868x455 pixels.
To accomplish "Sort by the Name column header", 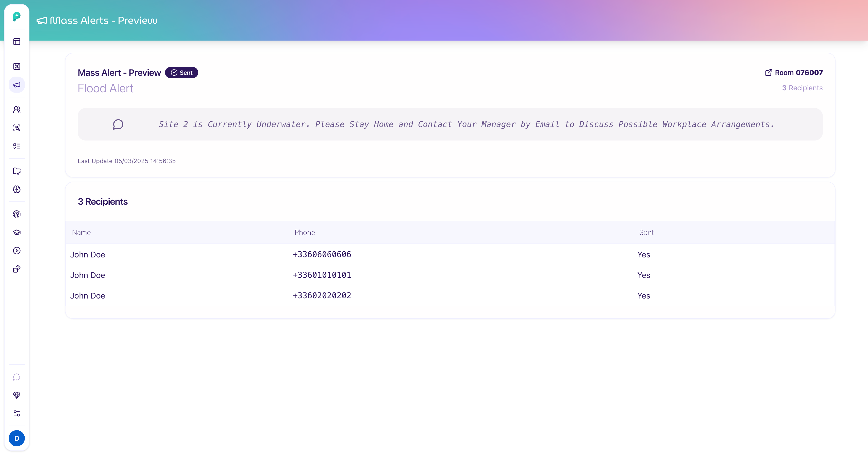I will click(x=81, y=232).
